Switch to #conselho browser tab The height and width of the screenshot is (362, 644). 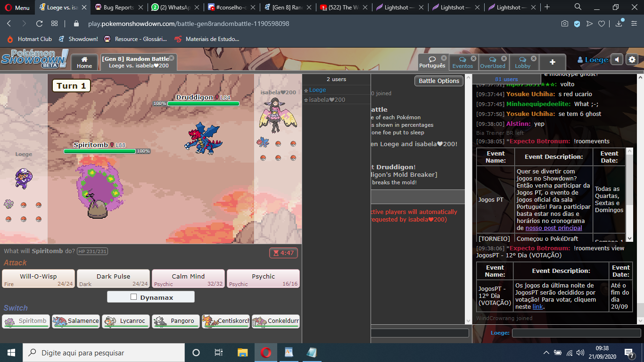point(231,8)
